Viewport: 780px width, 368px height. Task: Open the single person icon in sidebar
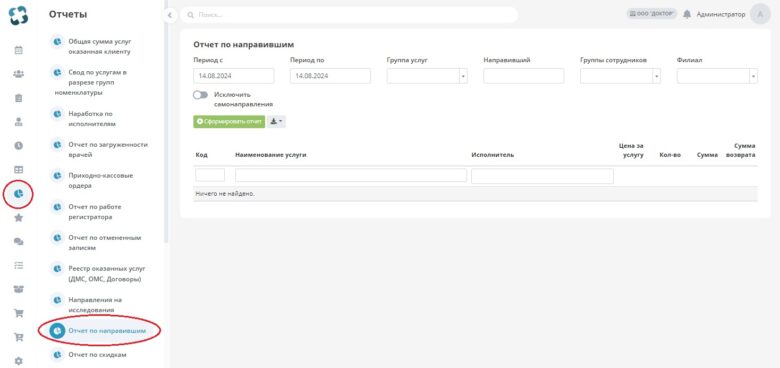(x=18, y=122)
